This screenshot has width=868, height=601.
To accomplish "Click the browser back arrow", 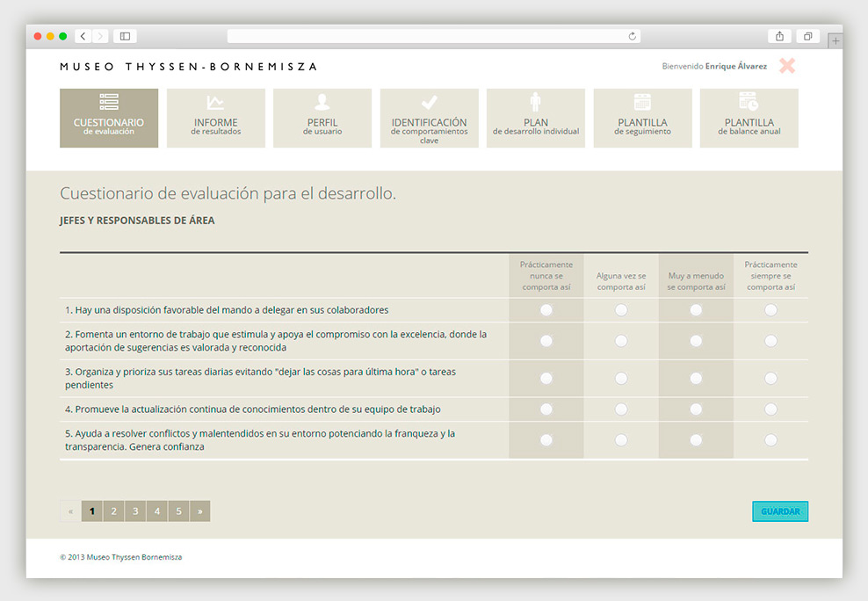I will click(x=83, y=36).
